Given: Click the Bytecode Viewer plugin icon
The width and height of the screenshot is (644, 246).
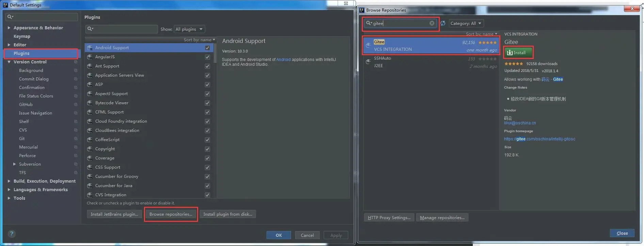Looking at the screenshot, I should pos(90,103).
